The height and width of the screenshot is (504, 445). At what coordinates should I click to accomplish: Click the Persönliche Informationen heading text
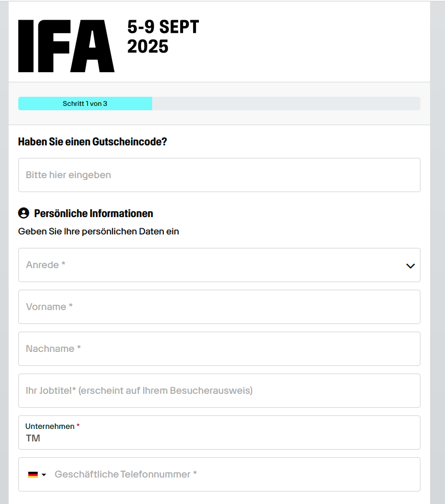[93, 213]
